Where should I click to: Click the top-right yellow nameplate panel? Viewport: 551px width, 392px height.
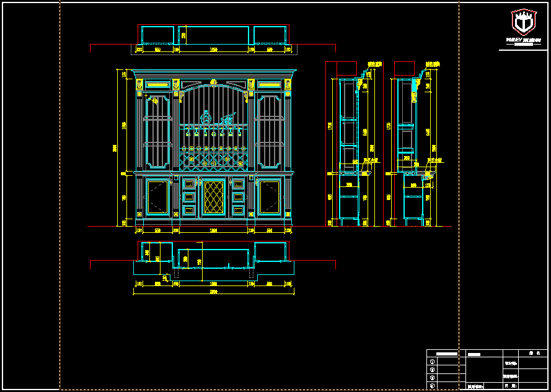(269, 84)
